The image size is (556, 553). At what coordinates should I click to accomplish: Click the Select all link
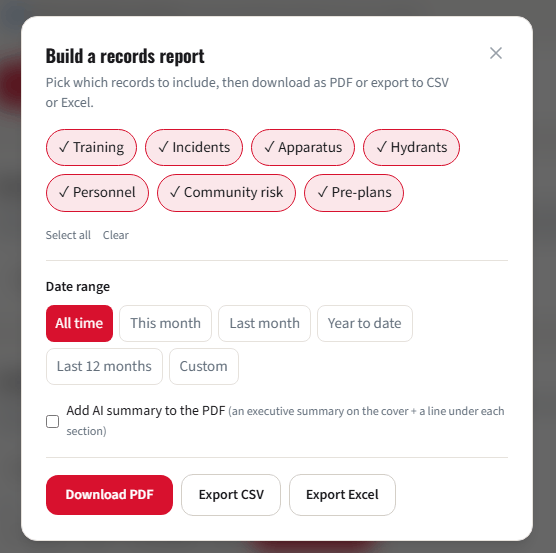68,235
